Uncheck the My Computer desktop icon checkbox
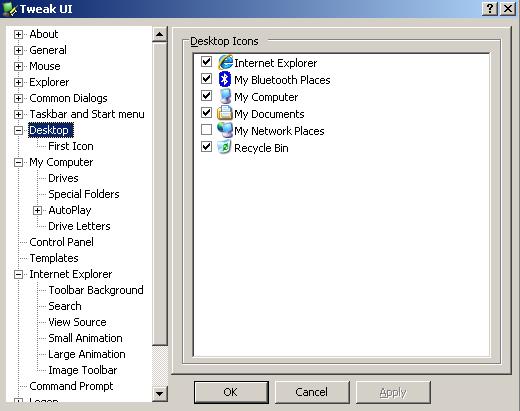 (x=206, y=96)
